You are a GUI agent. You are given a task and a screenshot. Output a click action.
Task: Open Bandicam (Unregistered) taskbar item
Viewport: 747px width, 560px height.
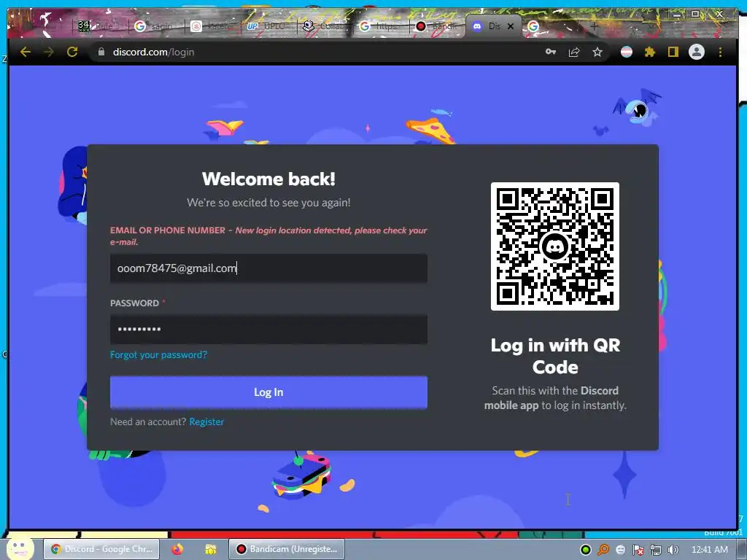pos(287,549)
